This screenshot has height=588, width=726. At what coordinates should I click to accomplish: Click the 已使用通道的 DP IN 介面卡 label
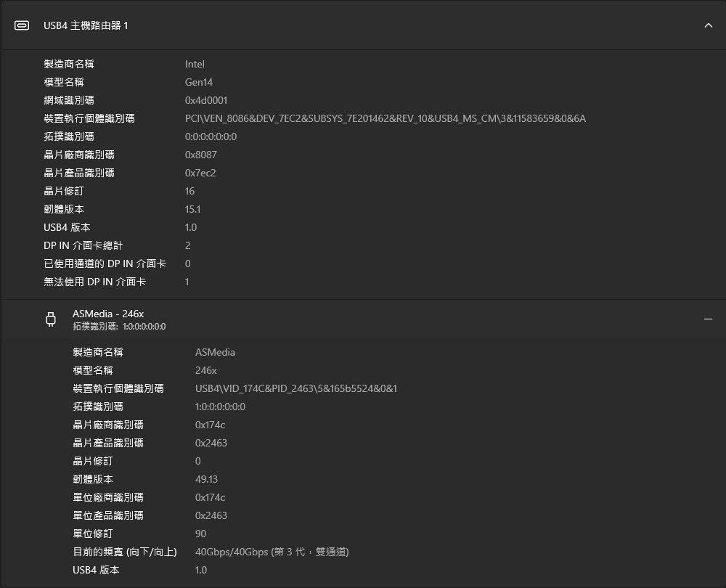105,264
